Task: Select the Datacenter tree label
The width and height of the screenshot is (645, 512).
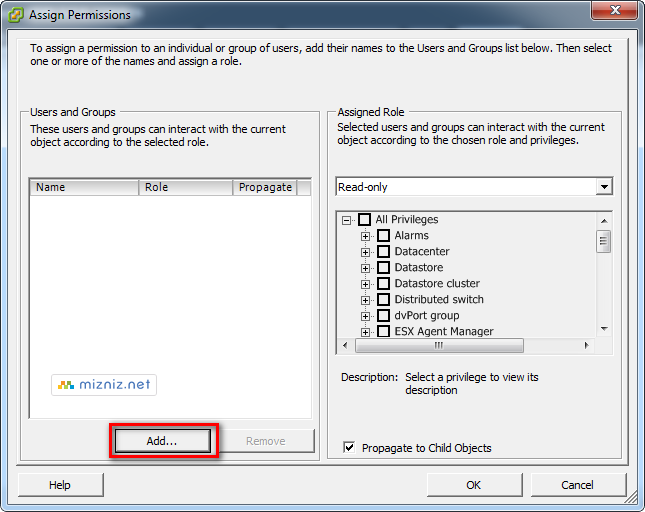Action: (x=422, y=251)
